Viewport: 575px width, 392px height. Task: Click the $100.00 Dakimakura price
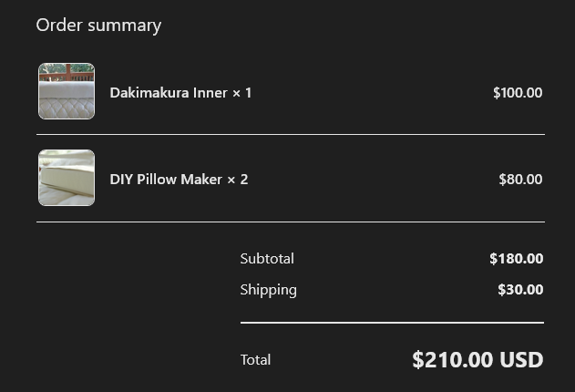click(518, 93)
